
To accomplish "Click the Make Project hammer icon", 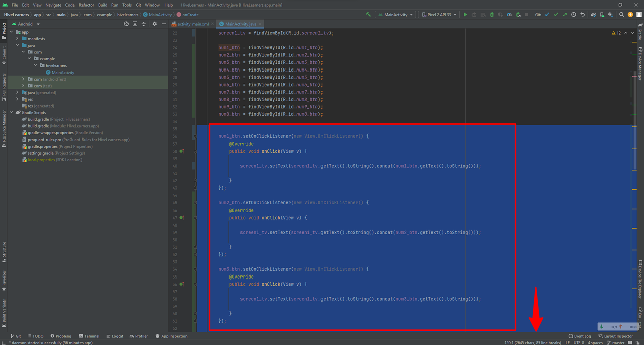I will pos(369,15).
